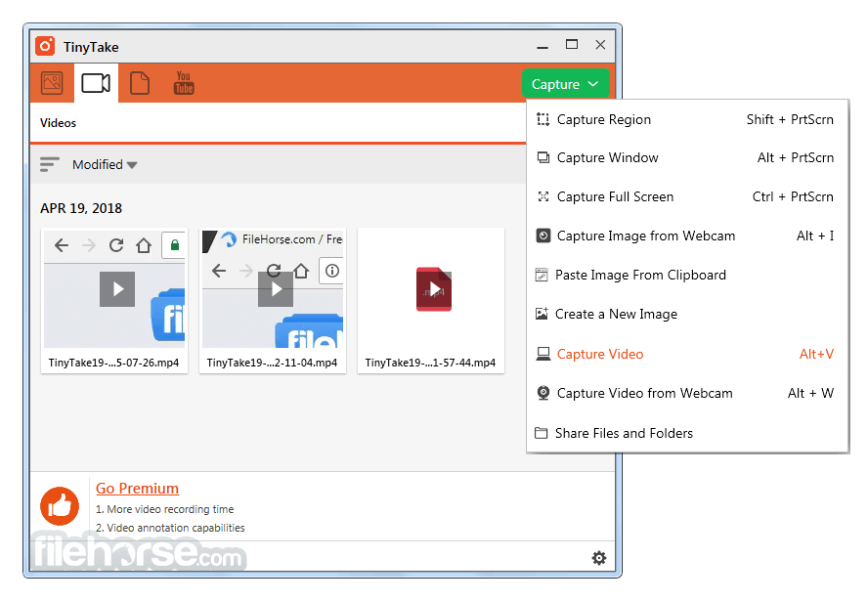Image resolution: width=868 pixels, height=601 pixels.
Task: Click the thumbs-up premium icon
Action: 60,506
